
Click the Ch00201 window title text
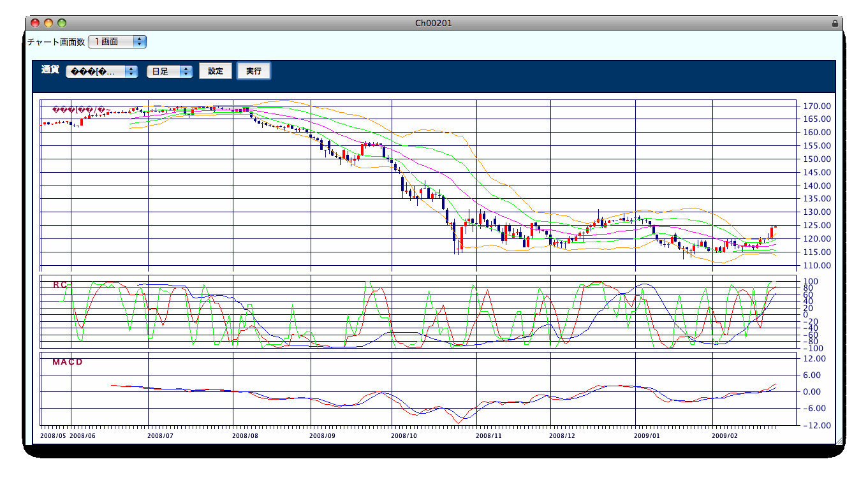click(x=434, y=23)
